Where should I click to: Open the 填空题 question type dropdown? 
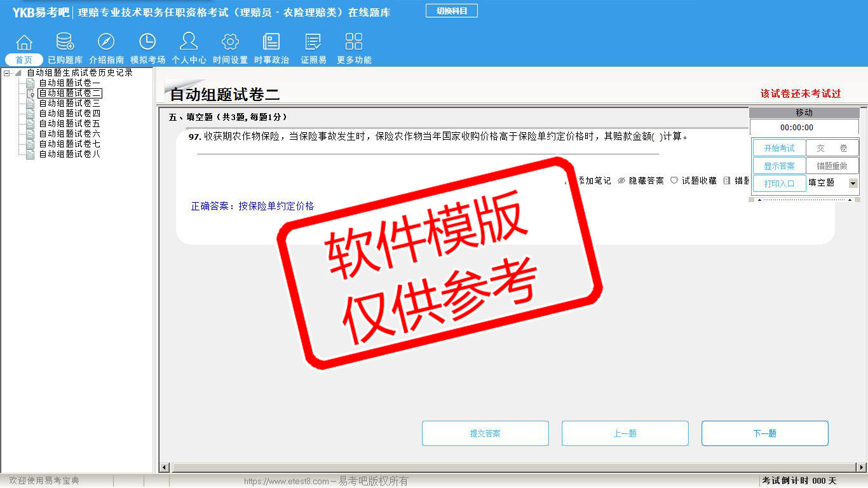(x=853, y=183)
